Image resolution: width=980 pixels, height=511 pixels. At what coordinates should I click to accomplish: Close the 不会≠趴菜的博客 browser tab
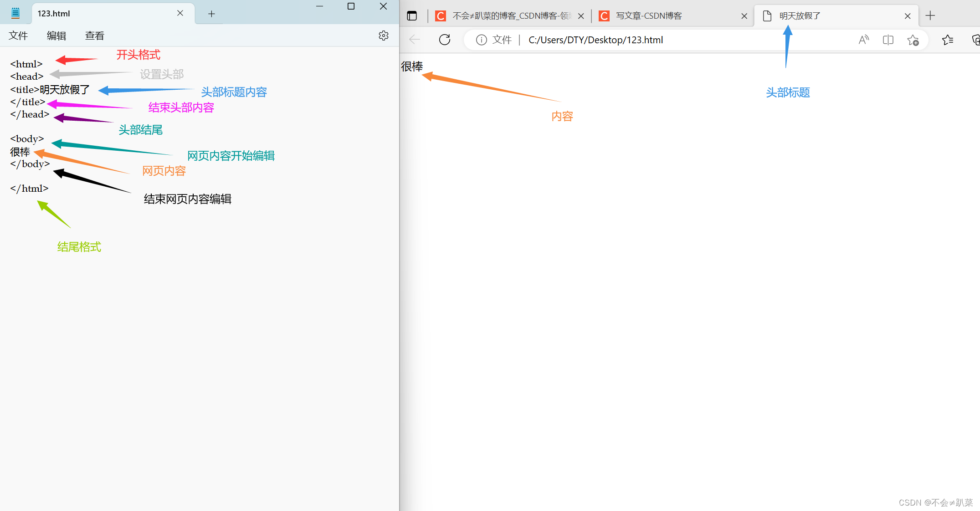(x=581, y=16)
